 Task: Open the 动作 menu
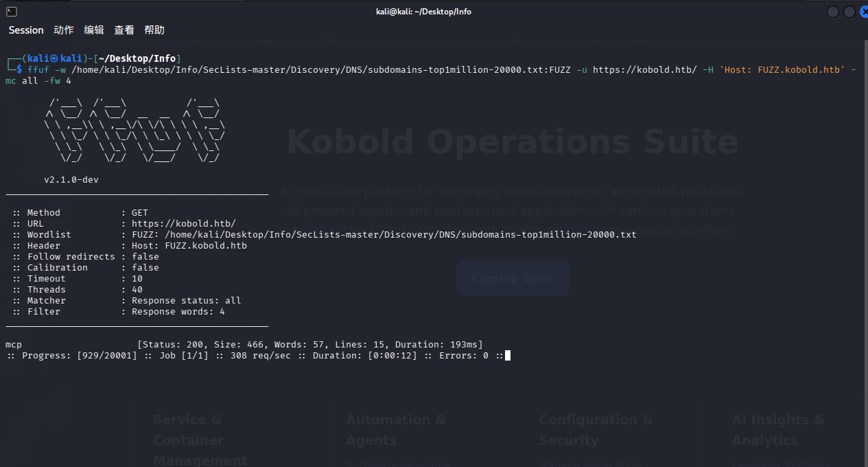pos(64,30)
